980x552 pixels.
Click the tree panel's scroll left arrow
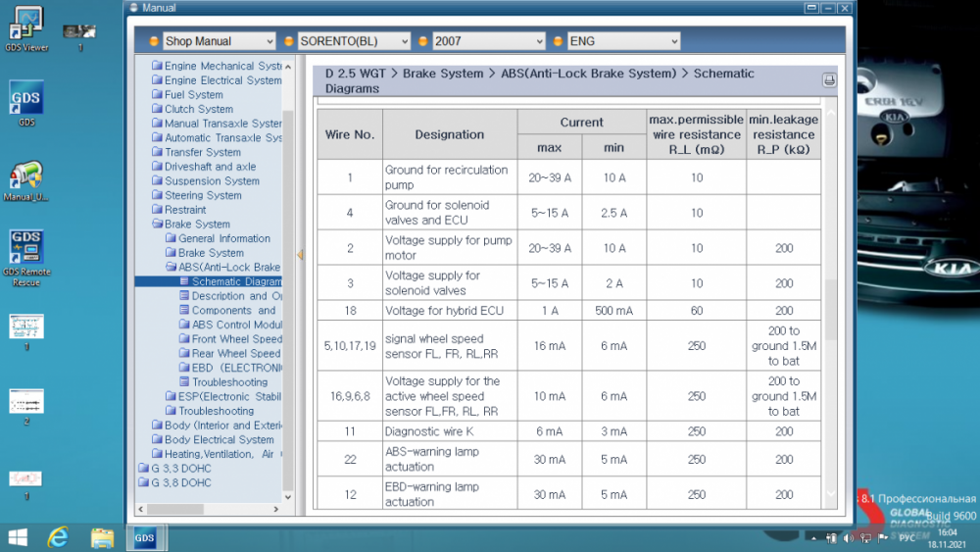(140, 509)
